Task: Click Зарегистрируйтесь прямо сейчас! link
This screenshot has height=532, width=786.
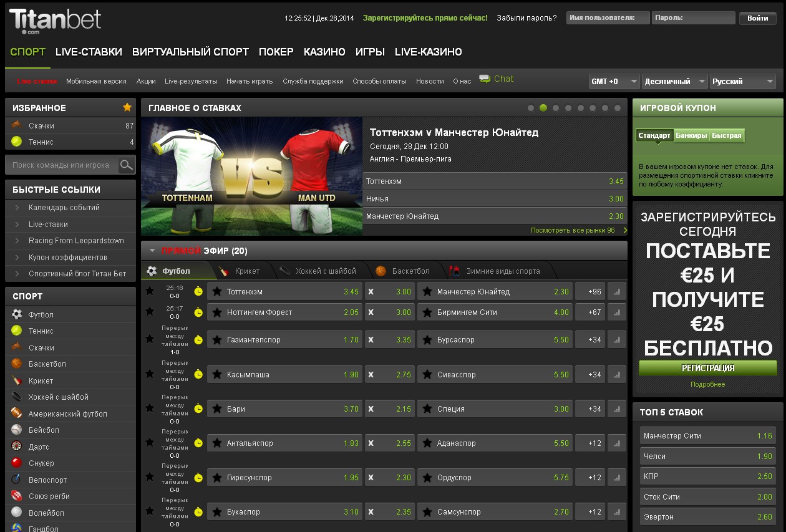Action: click(x=425, y=18)
